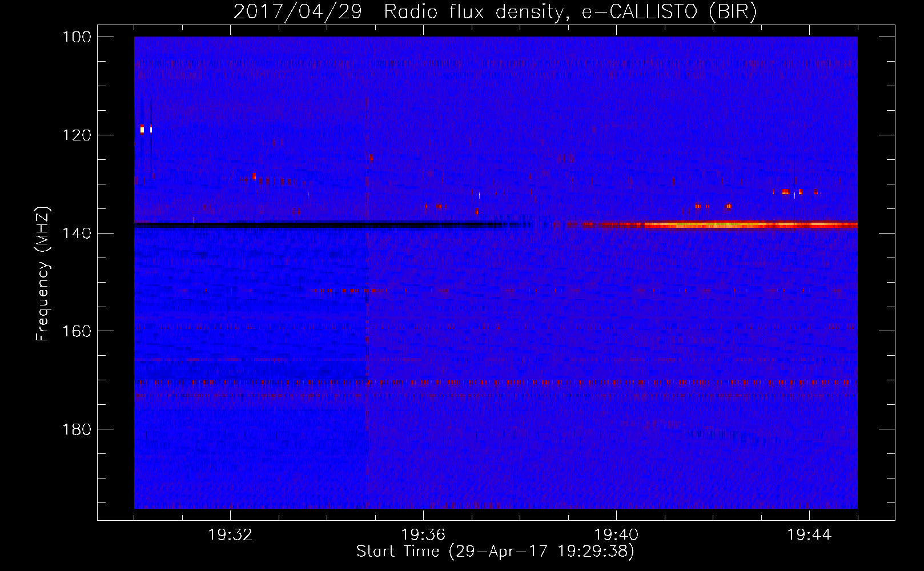The height and width of the screenshot is (571, 924).
Task: Click the 'Start Time (29-Apr-17 19:29:38)' label
Action: (495, 552)
